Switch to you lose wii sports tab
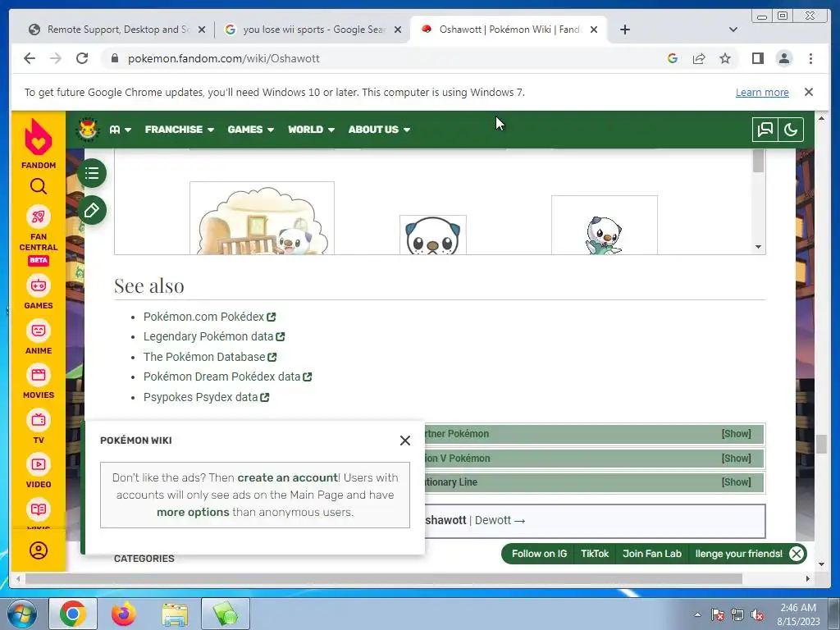Viewport: 840px width, 630px height. [313, 30]
